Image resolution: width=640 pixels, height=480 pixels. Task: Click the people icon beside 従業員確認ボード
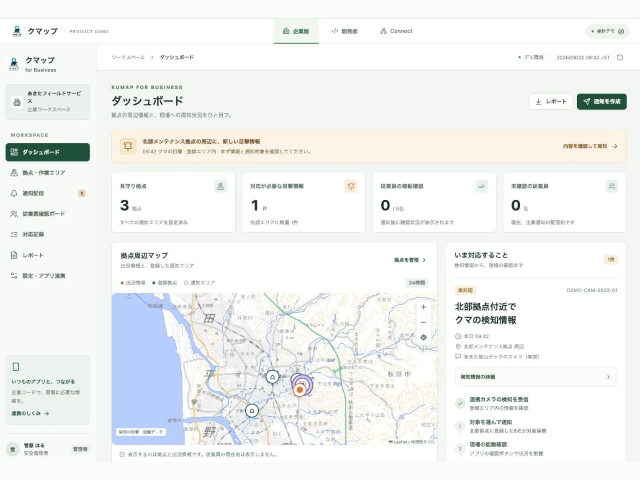point(14,214)
